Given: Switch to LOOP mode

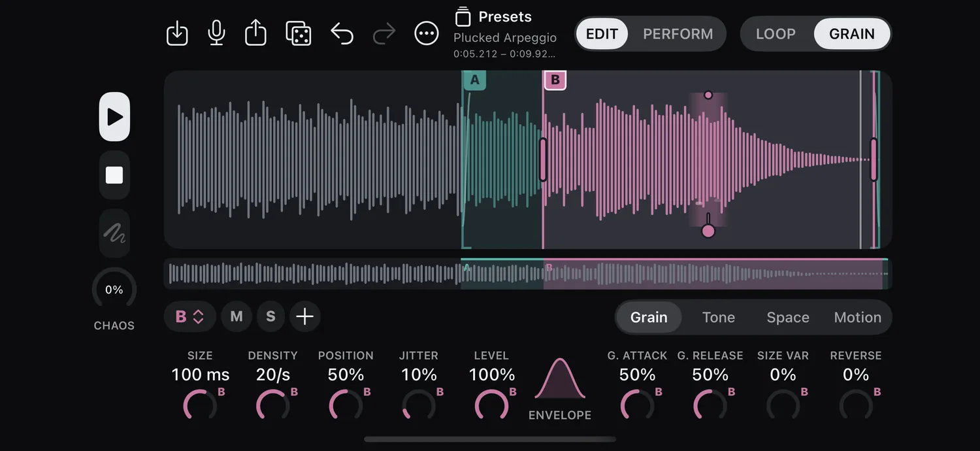Looking at the screenshot, I should tap(776, 34).
